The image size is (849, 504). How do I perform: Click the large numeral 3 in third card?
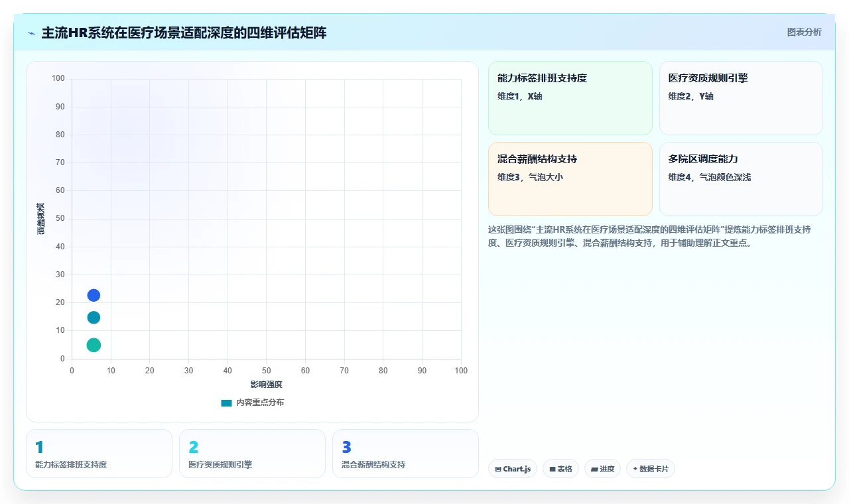point(346,448)
